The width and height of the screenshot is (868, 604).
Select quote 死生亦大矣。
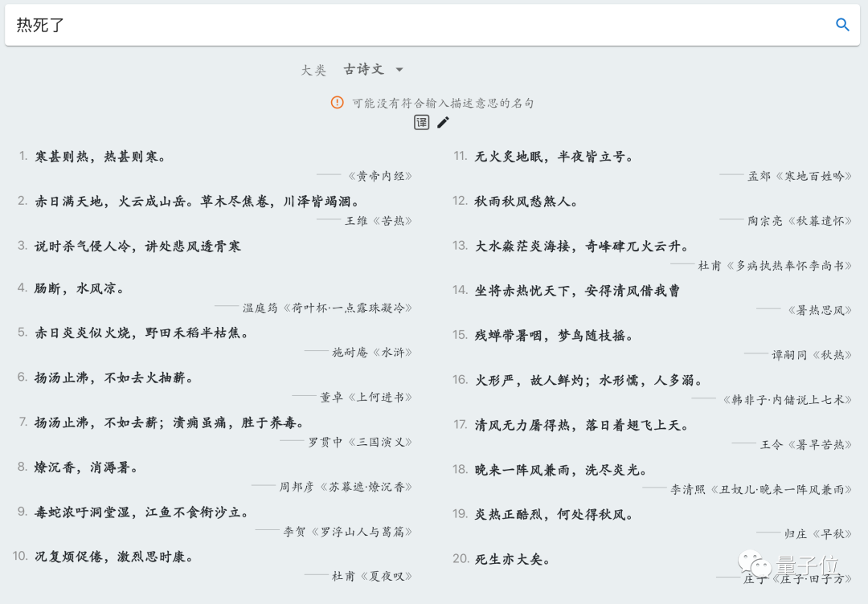point(513,561)
